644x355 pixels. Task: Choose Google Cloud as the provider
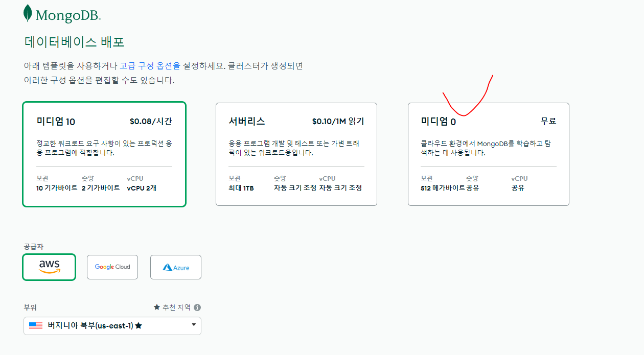[112, 267]
